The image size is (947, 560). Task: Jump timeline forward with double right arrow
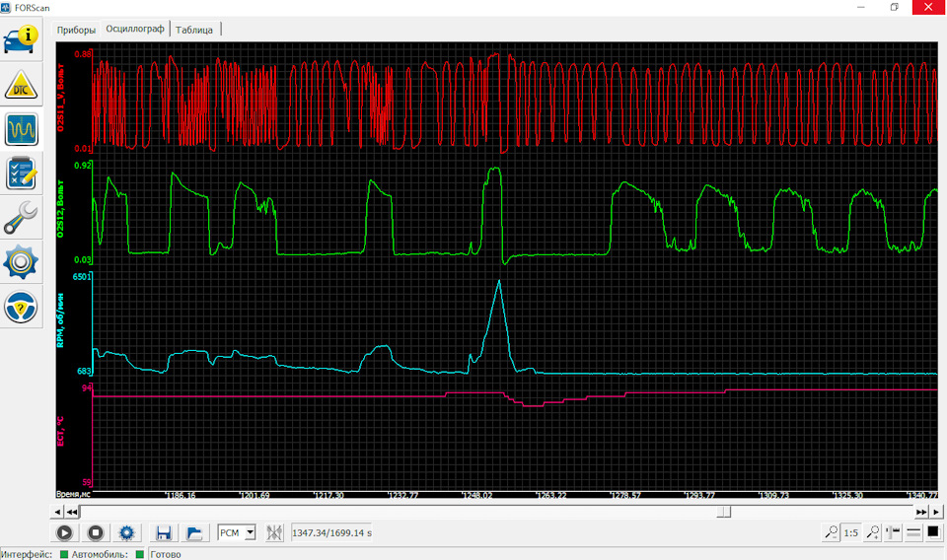(921, 512)
